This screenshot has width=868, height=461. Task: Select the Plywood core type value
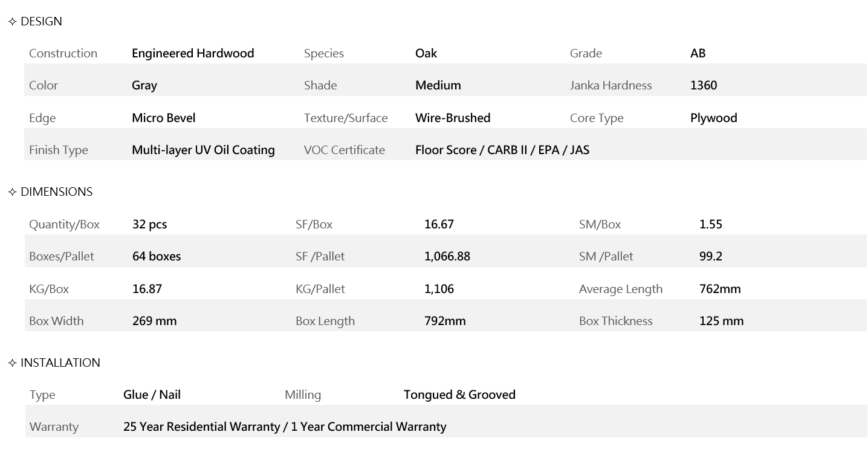[713, 118]
